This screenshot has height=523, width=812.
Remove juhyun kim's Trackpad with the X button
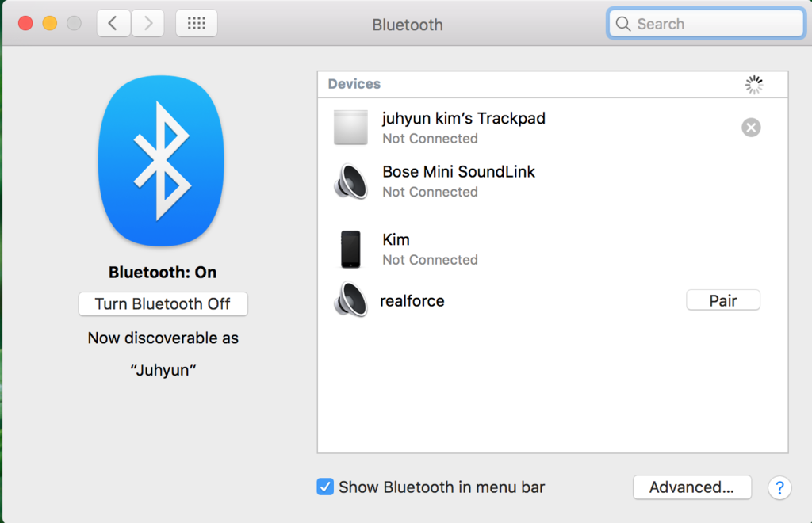[751, 128]
